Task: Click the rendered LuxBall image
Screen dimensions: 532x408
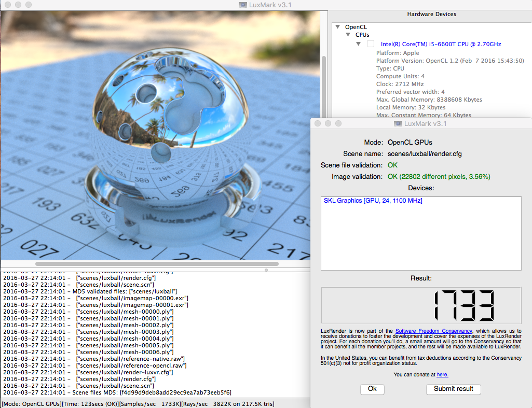Action: click(159, 135)
